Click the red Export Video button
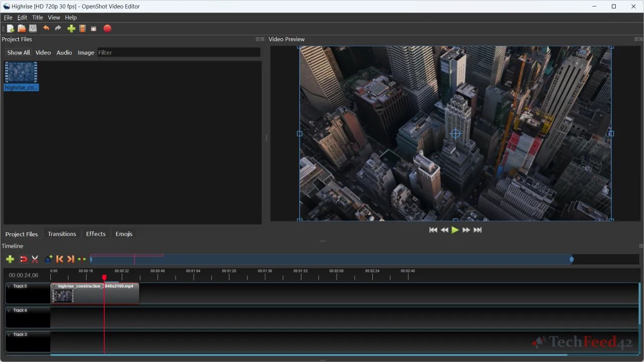The image size is (644, 362). 107,29
